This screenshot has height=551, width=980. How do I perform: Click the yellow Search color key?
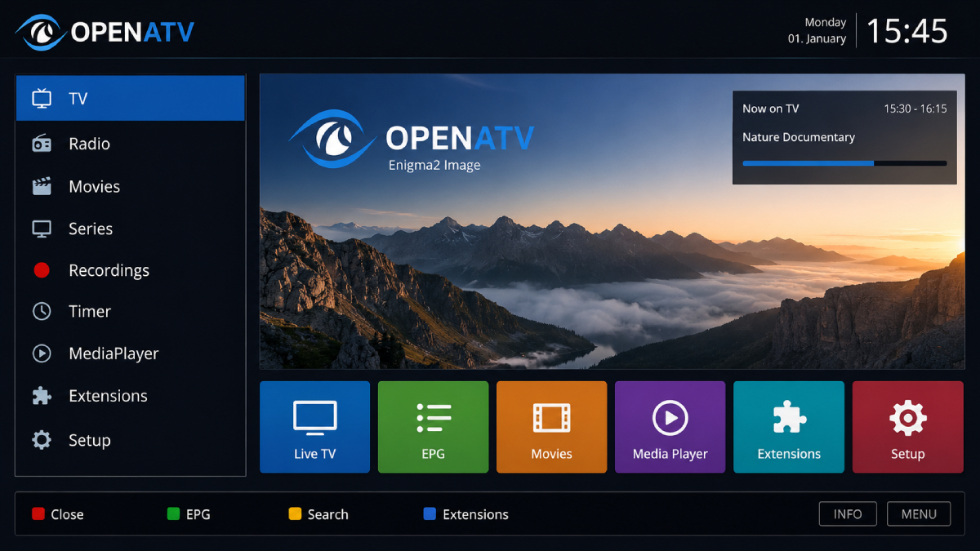(295, 514)
